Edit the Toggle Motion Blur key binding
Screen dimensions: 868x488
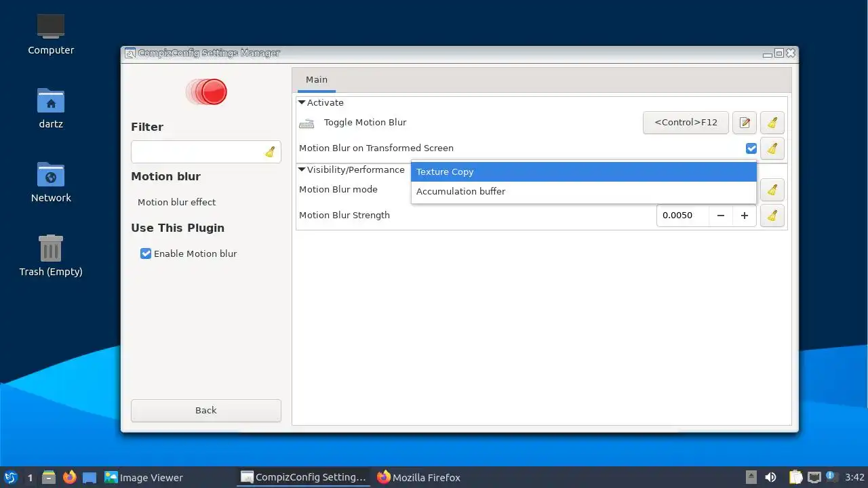click(745, 123)
